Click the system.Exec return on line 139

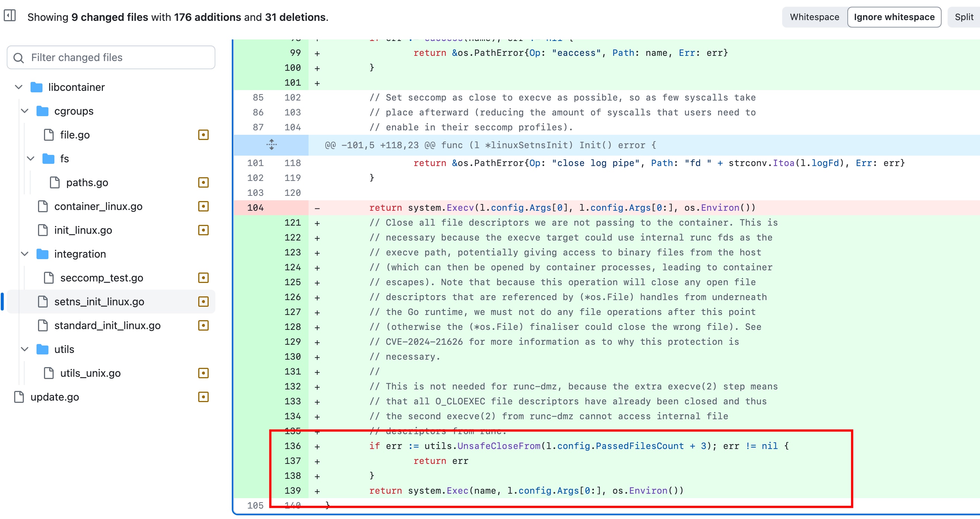526,491
